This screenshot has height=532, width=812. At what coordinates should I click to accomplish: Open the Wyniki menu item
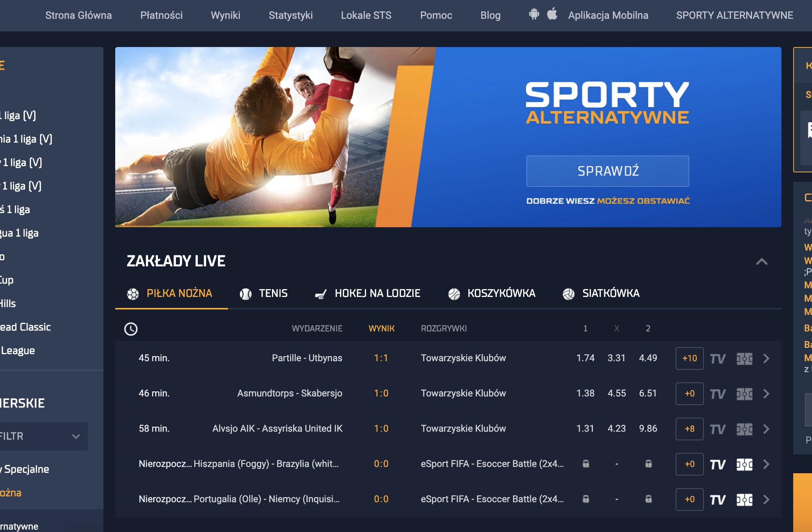tap(225, 15)
